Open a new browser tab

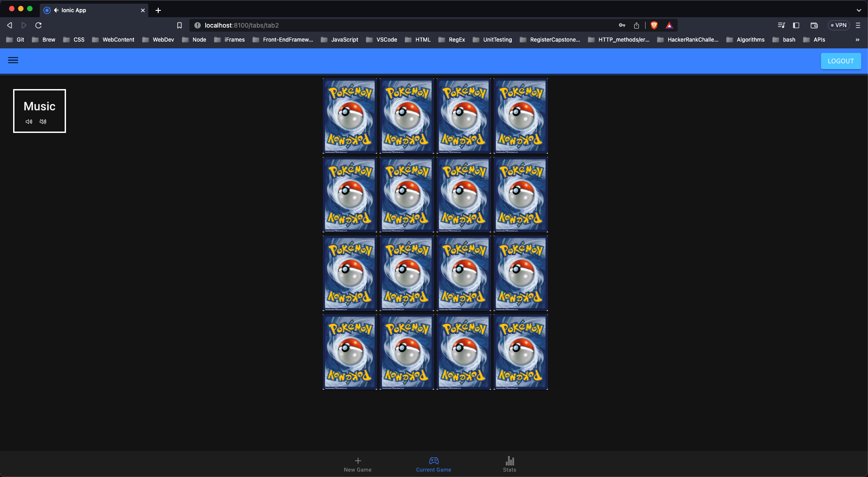(158, 10)
